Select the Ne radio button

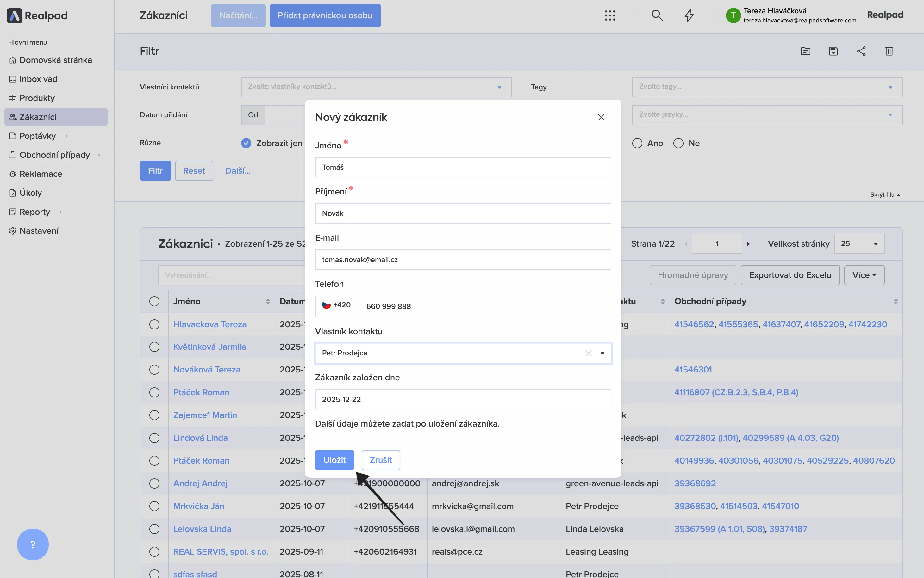(x=678, y=143)
